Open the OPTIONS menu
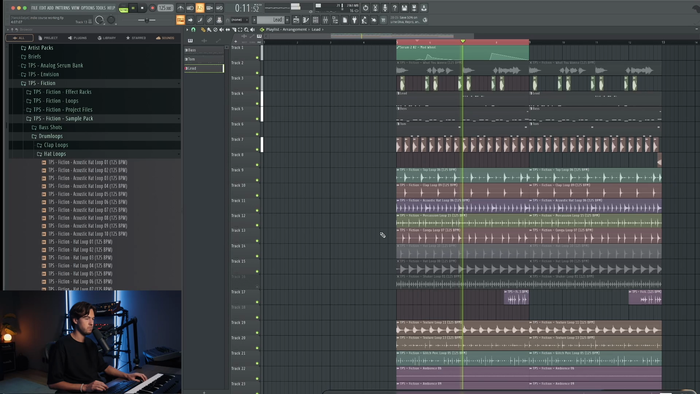This screenshot has height=394, width=700. pyautogui.click(x=88, y=8)
